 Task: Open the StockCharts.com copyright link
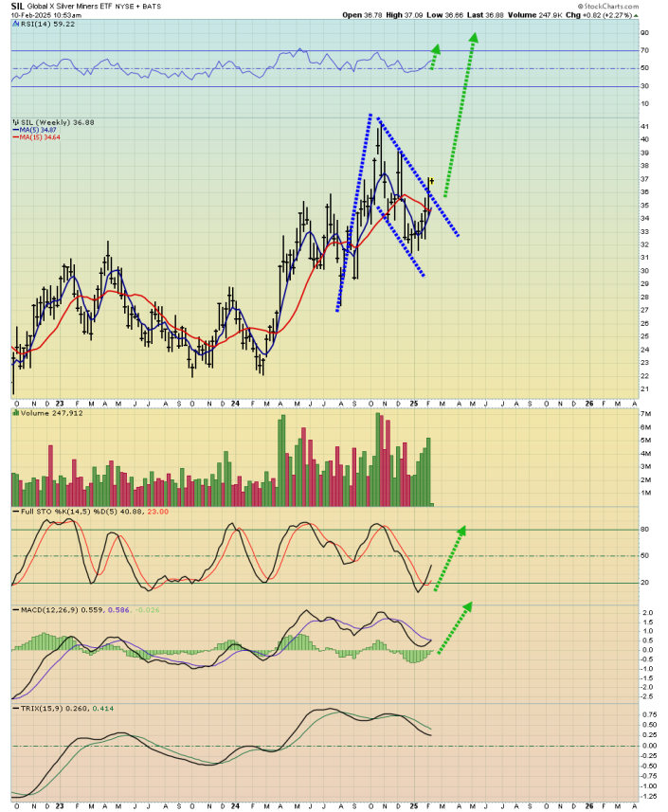click(x=608, y=7)
